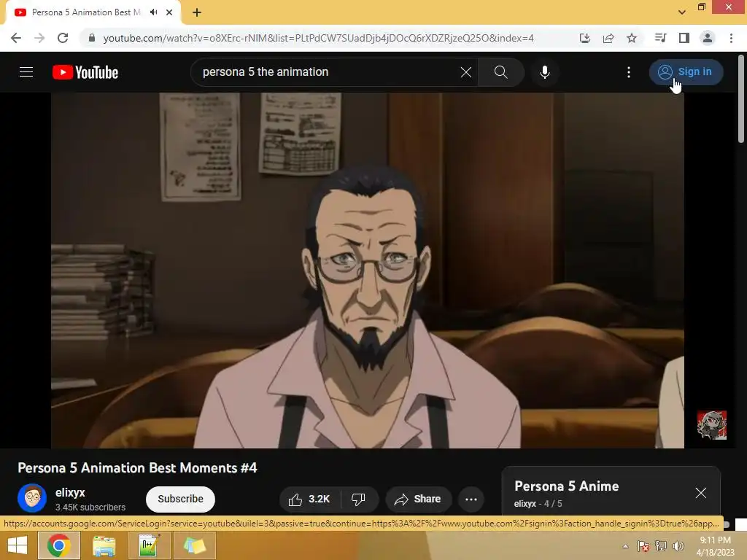This screenshot has width=747, height=560.
Task: Open Persona 5 Anime playlist title
Action: pyautogui.click(x=566, y=486)
